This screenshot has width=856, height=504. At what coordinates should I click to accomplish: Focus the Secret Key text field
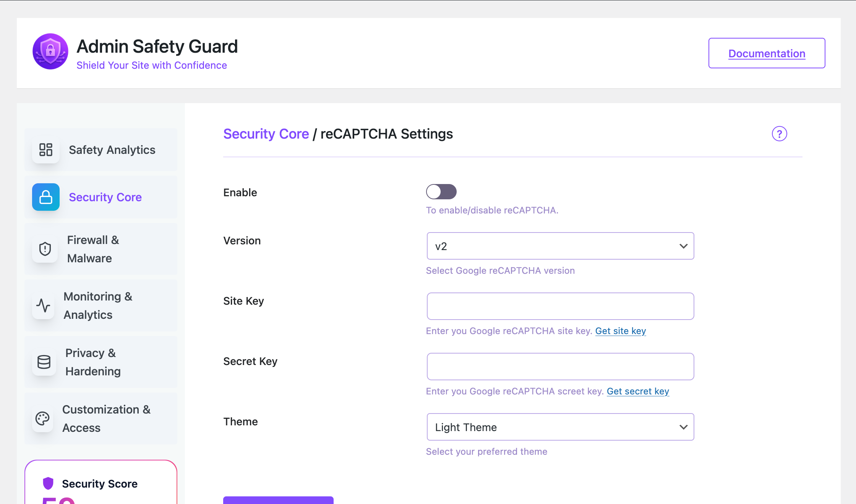point(560,367)
